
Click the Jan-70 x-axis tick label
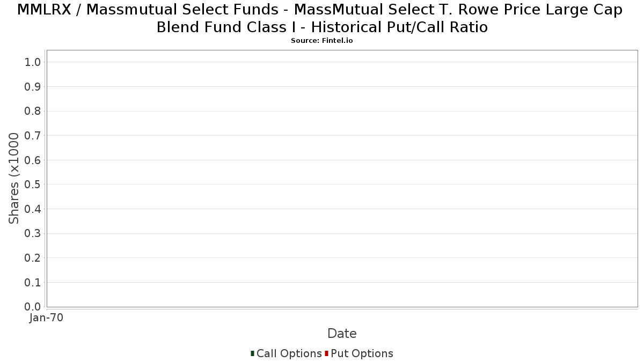pyautogui.click(x=47, y=317)
